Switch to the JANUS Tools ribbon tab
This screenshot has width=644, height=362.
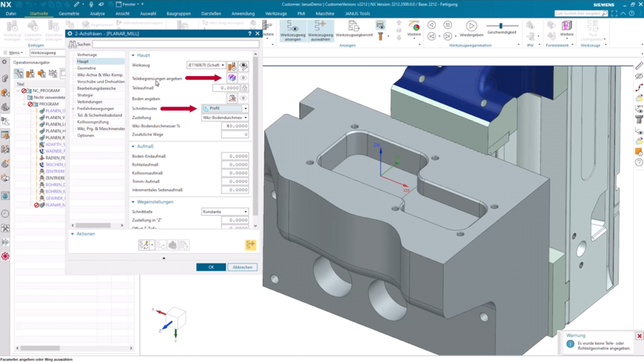click(357, 13)
